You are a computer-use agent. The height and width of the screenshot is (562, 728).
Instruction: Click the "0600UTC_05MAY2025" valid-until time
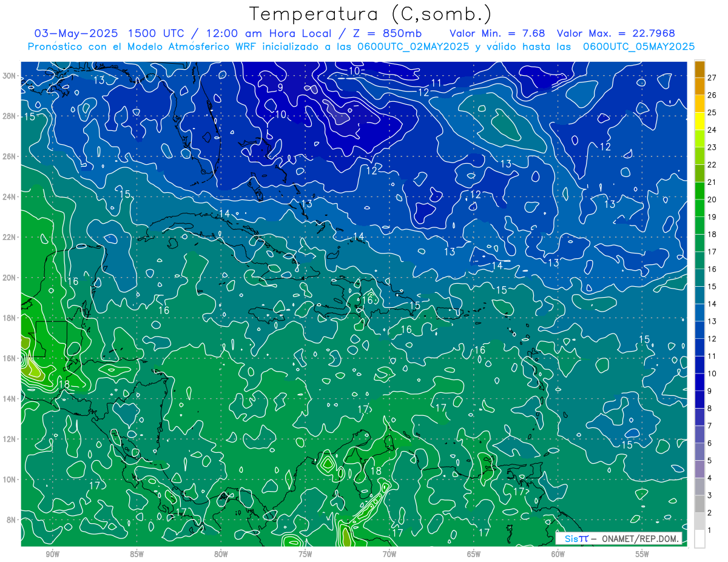click(x=638, y=47)
